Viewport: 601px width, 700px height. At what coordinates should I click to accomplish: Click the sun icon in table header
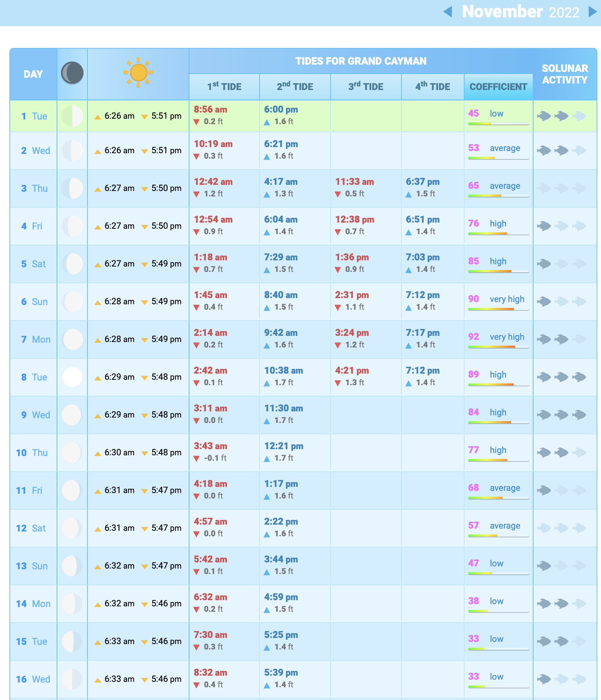pos(138,73)
